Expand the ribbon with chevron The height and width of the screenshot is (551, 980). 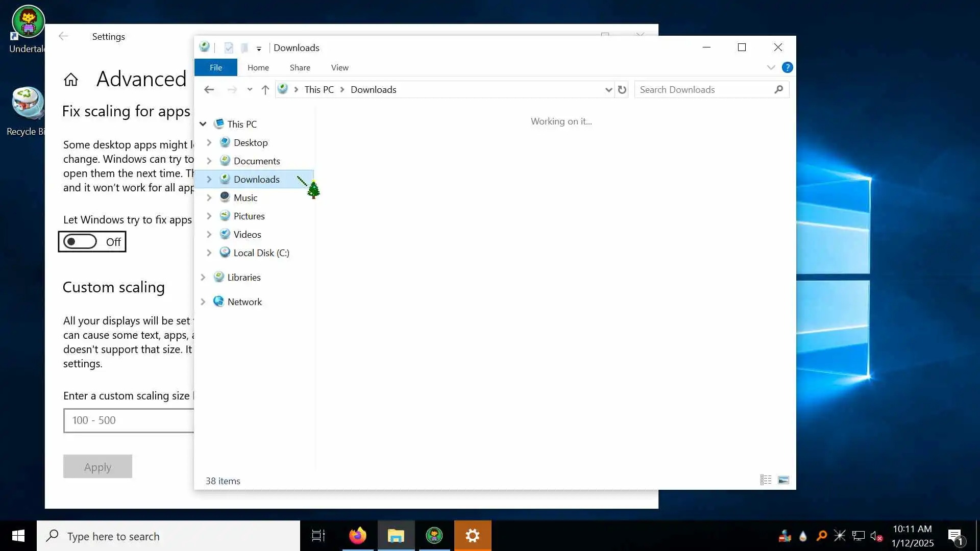(771, 67)
